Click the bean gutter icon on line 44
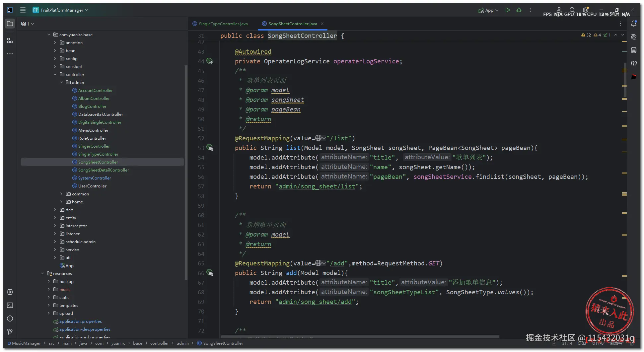644x352 pixels. (x=210, y=61)
